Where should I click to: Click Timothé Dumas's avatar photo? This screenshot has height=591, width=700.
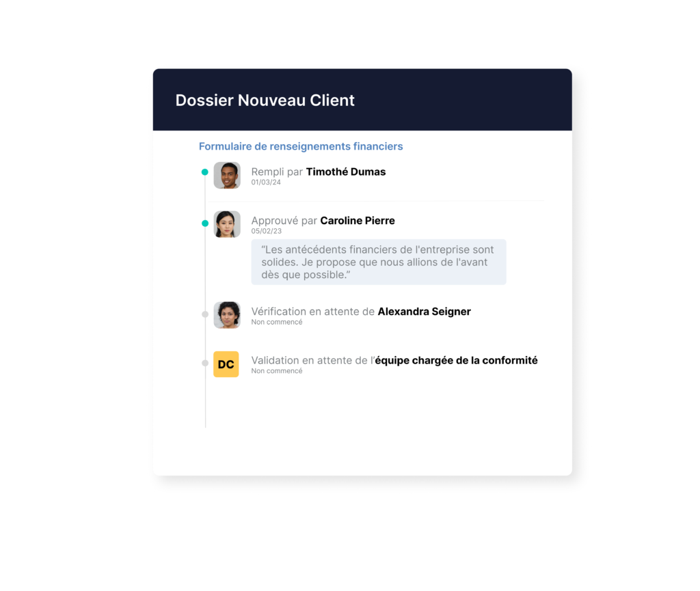pos(227,176)
